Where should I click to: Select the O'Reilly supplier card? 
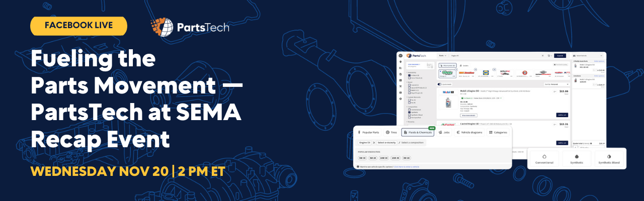(448, 74)
